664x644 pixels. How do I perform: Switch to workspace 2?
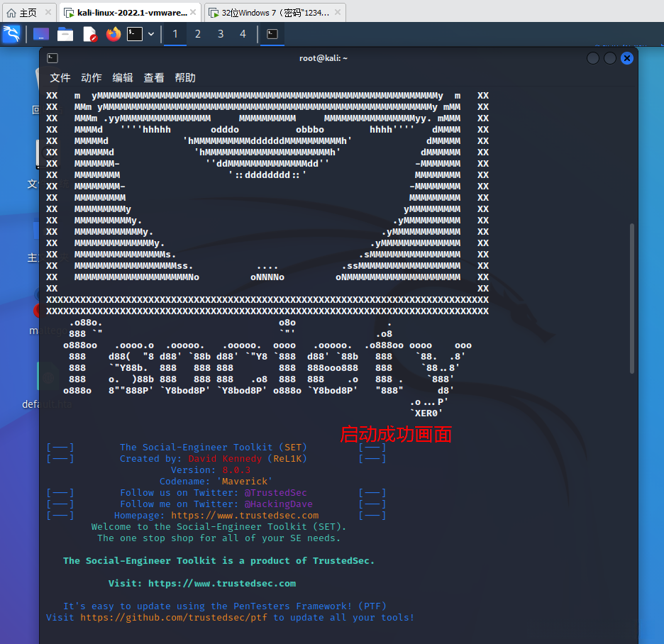pyautogui.click(x=198, y=34)
